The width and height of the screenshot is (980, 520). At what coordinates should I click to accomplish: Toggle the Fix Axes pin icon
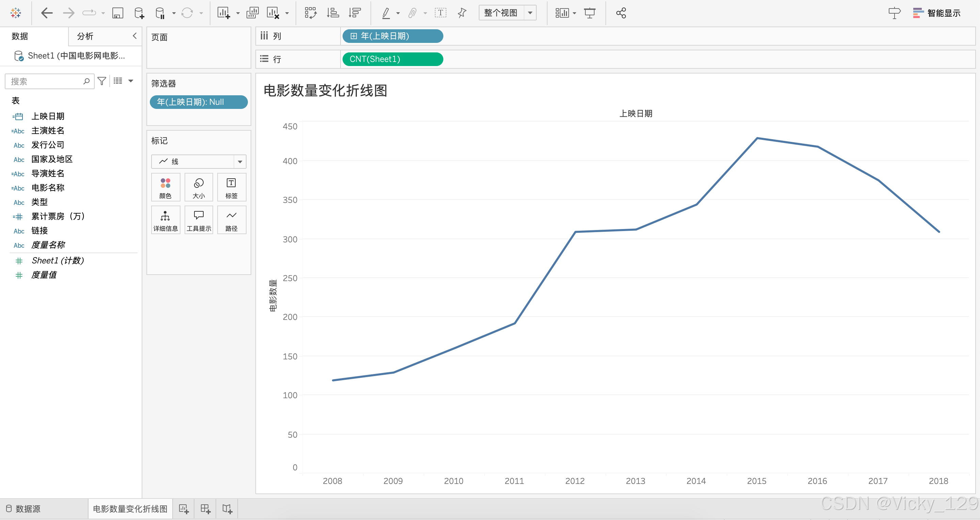[x=462, y=13]
